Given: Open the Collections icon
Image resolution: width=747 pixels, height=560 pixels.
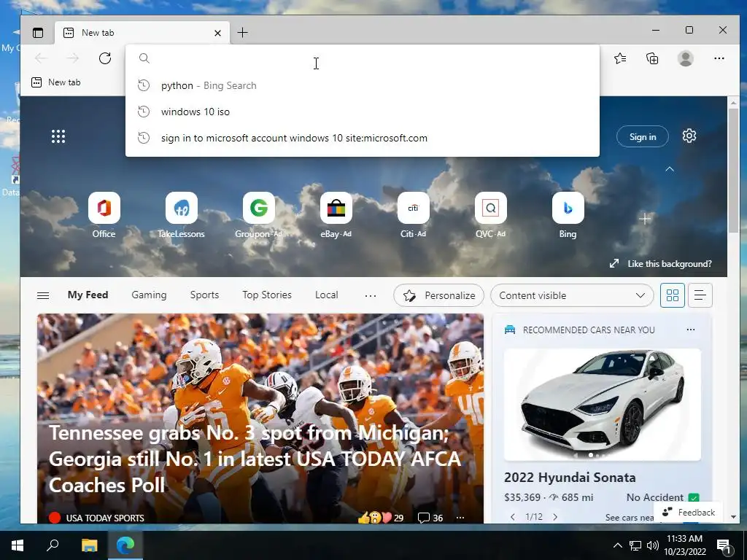Looking at the screenshot, I should pos(652,58).
